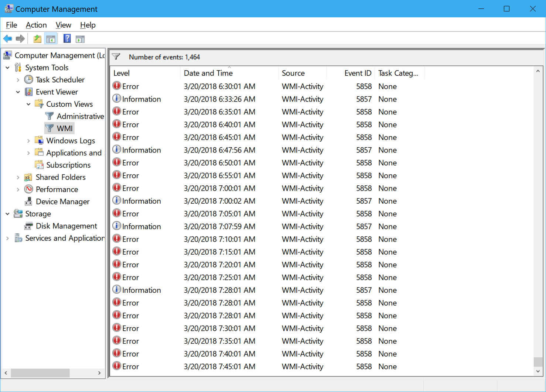Select the Windows Logs folder icon
This screenshot has width=546, height=392.
click(x=39, y=140)
